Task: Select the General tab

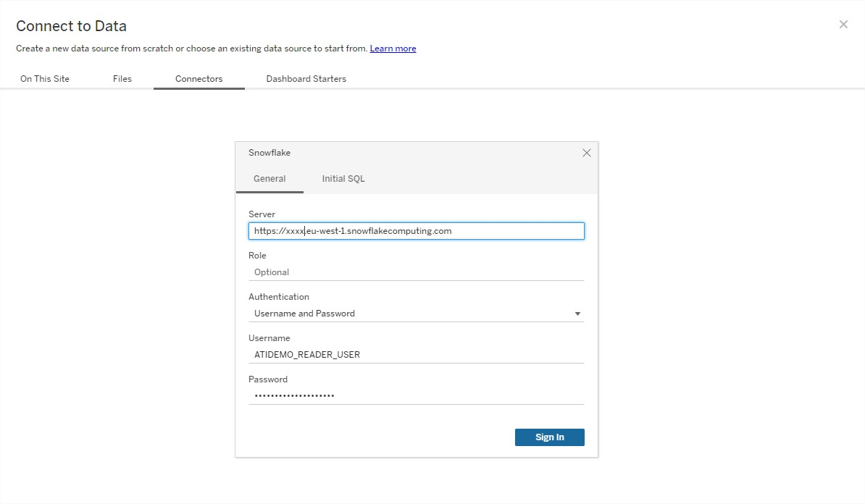Action: coord(269,179)
